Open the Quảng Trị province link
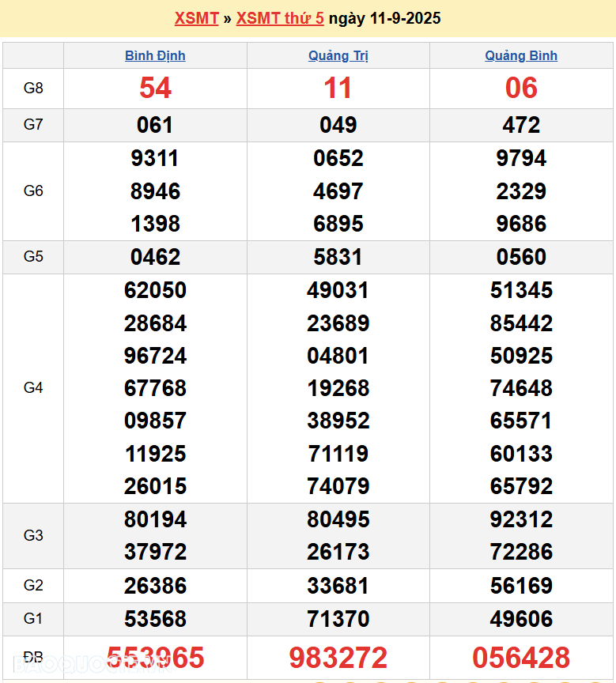 pyautogui.click(x=338, y=55)
